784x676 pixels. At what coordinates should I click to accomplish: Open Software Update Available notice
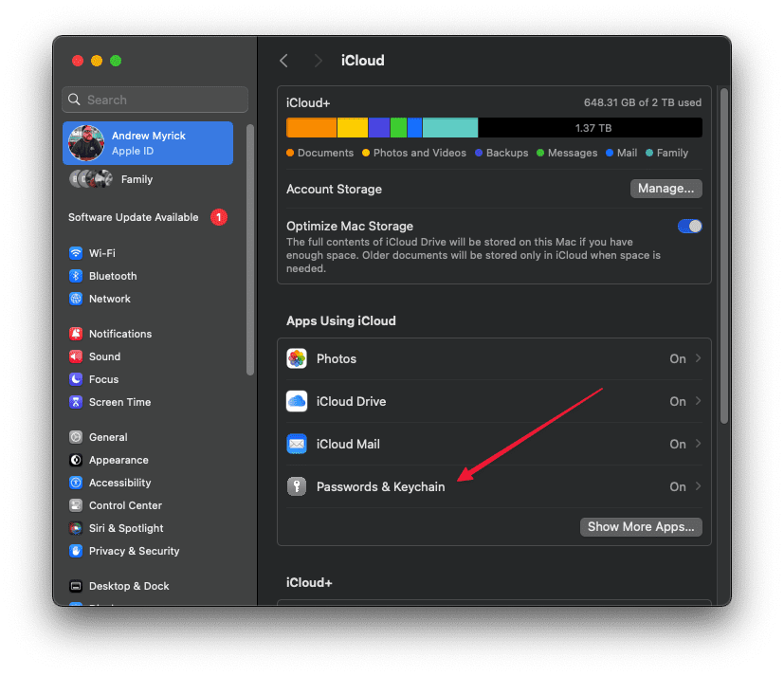coord(148,217)
